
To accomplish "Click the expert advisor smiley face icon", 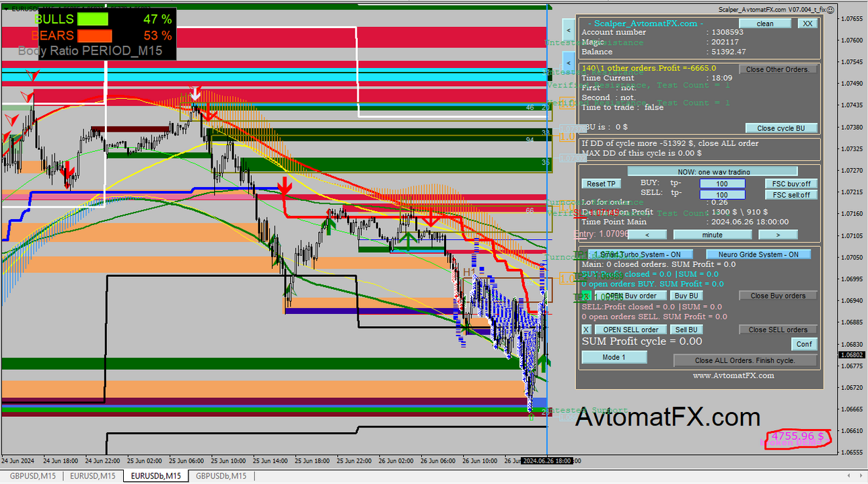I will coord(832,9).
